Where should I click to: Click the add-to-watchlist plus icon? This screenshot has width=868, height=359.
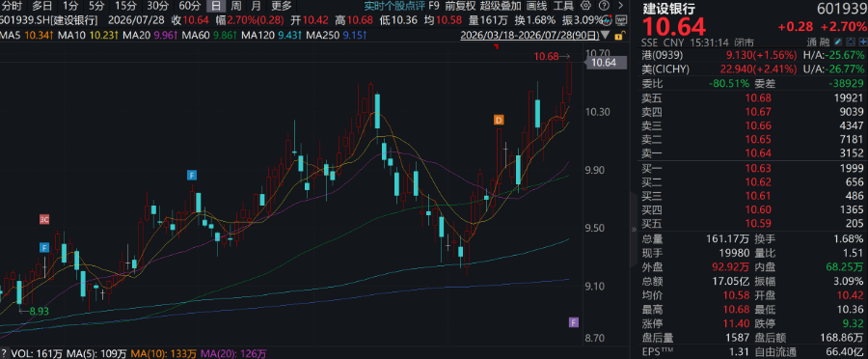click(x=862, y=42)
